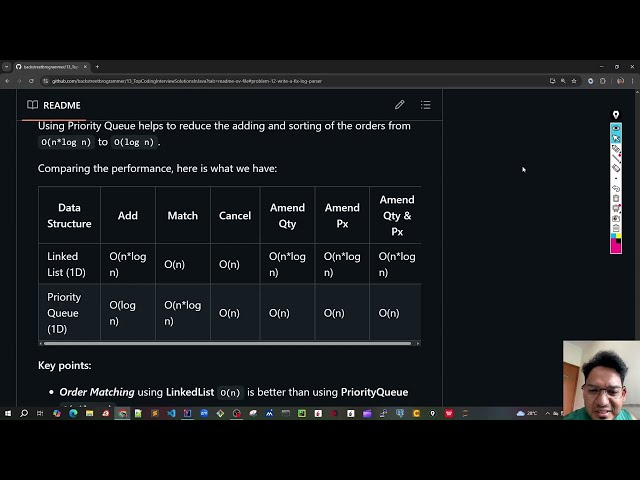This screenshot has height=480, width=640.
Task: Click the whiteboard icon in annotation toolbar
Action: click(x=616, y=209)
